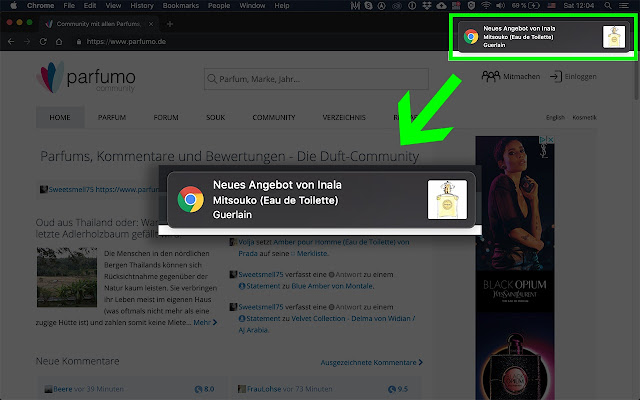
Task: Open the volume control in menu bar
Action: (500, 5)
